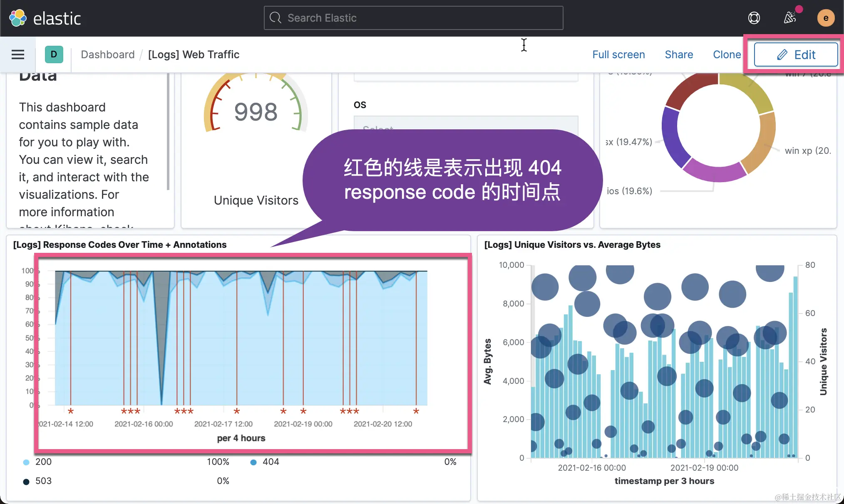Image resolution: width=844 pixels, height=504 pixels.
Task: Open the help lifebuoy icon
Action: click(754, 18)
